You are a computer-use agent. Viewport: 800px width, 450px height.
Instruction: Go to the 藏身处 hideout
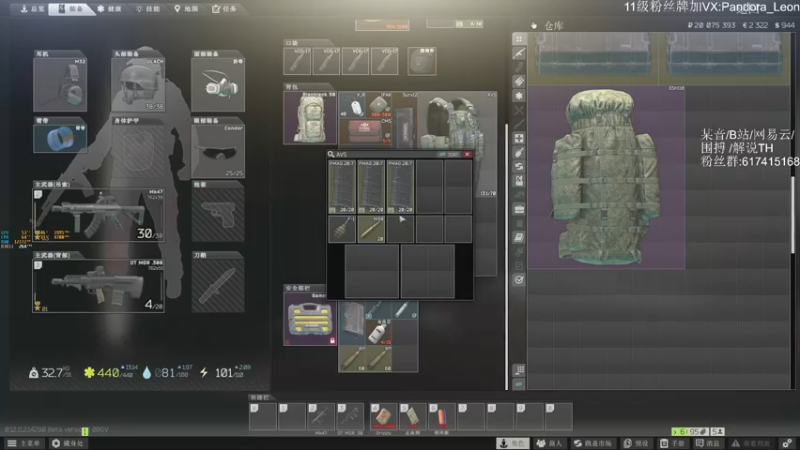click(x=69, y=443)
